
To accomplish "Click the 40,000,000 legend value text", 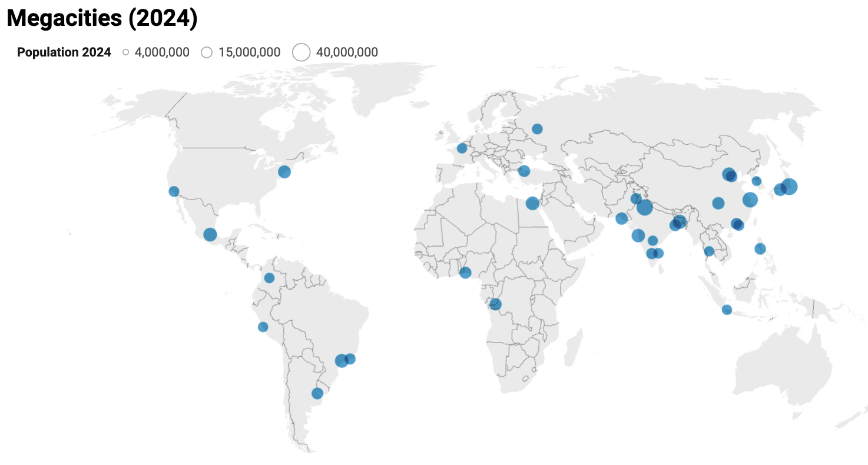I will [347, 52].
